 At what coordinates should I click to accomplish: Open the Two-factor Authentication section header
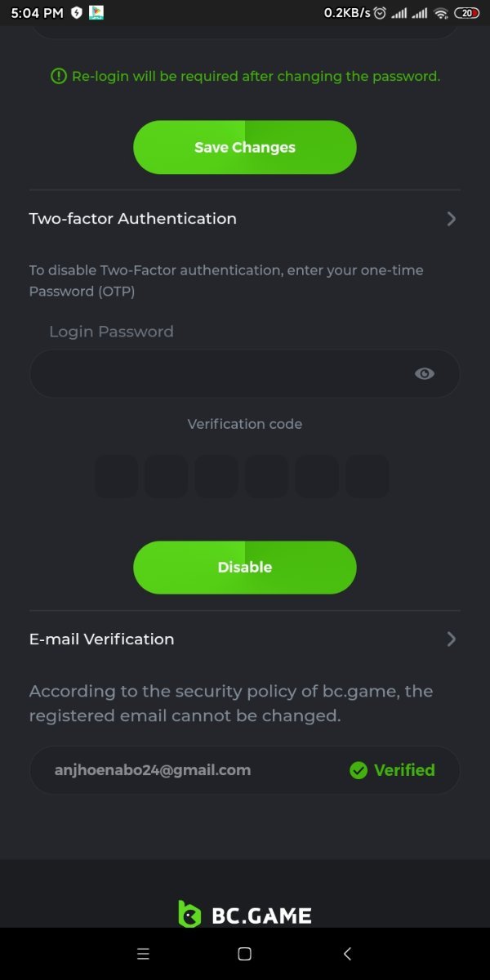tap(133, 219)
